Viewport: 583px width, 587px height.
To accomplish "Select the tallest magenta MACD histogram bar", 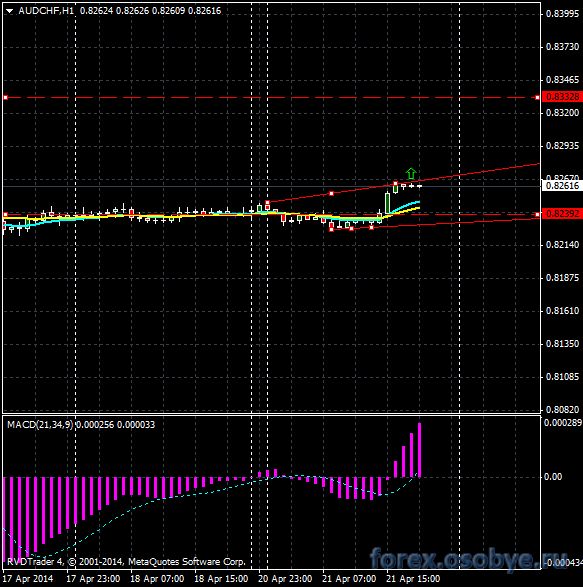I will pyautogui.click(x=419, y=450).
